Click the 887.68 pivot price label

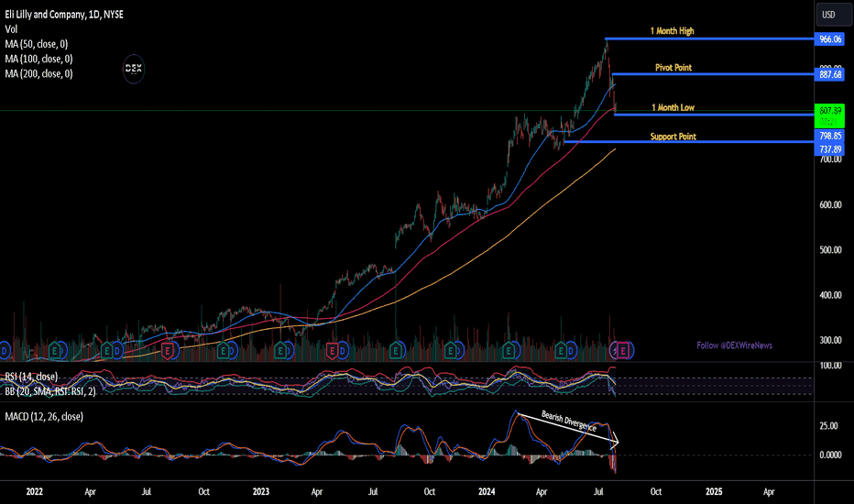click(829, 74)
